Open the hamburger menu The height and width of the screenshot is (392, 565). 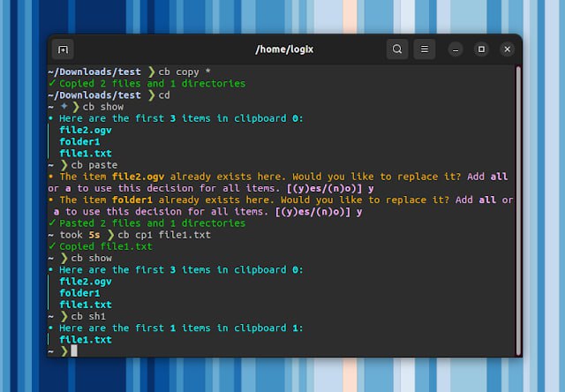[425, 49]
